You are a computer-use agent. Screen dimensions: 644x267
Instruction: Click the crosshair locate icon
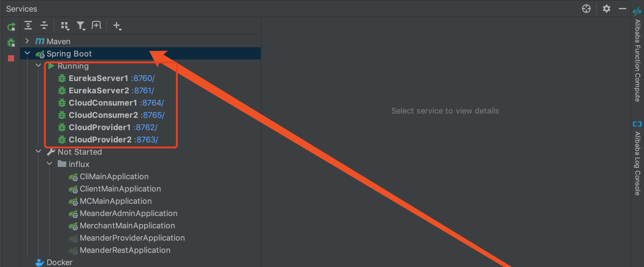tap(586, 9)
